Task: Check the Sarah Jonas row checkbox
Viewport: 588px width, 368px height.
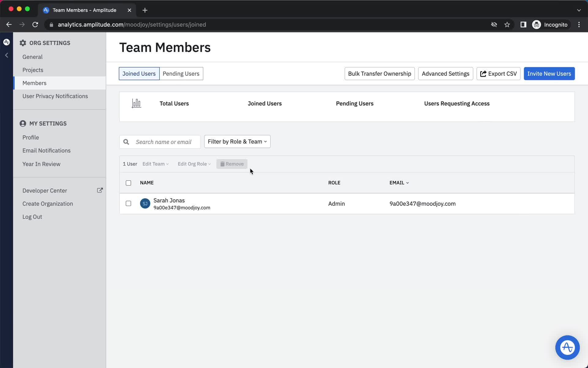Action: pos(128,203)
